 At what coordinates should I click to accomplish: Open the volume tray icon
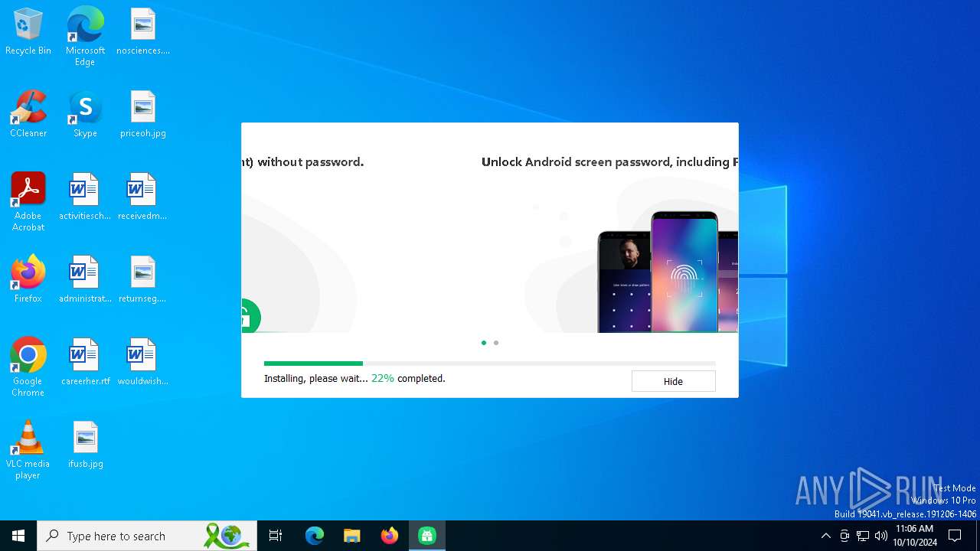881,536
